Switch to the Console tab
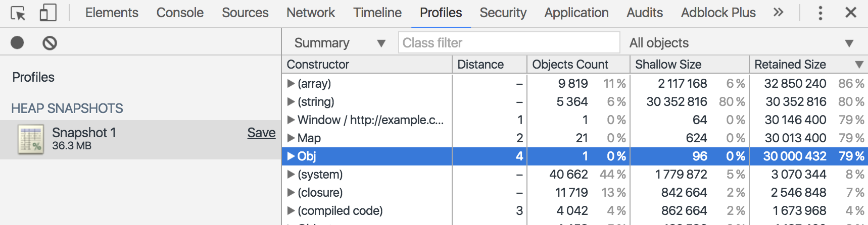868x225 pixels. pos(180,13)
